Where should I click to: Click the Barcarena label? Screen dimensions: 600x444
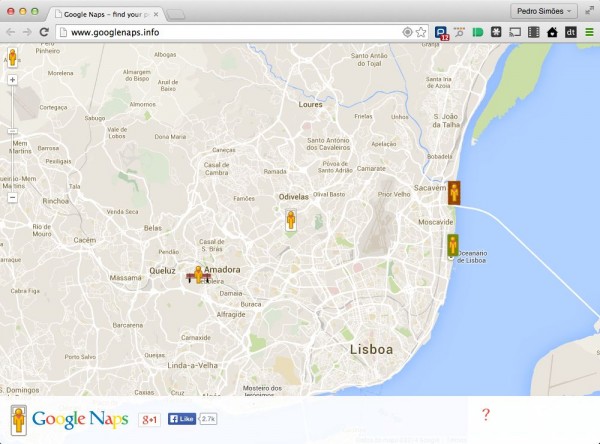pos(128,325)
